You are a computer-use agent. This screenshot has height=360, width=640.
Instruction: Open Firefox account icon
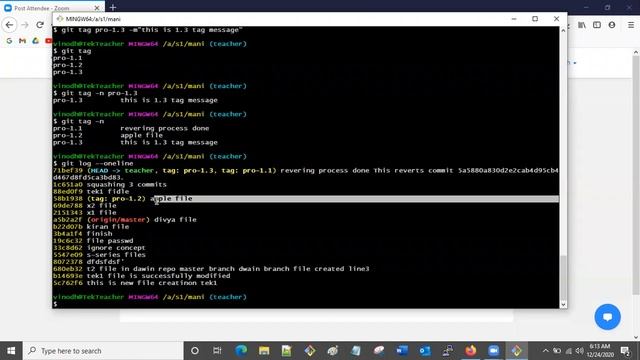coord(611,25)
